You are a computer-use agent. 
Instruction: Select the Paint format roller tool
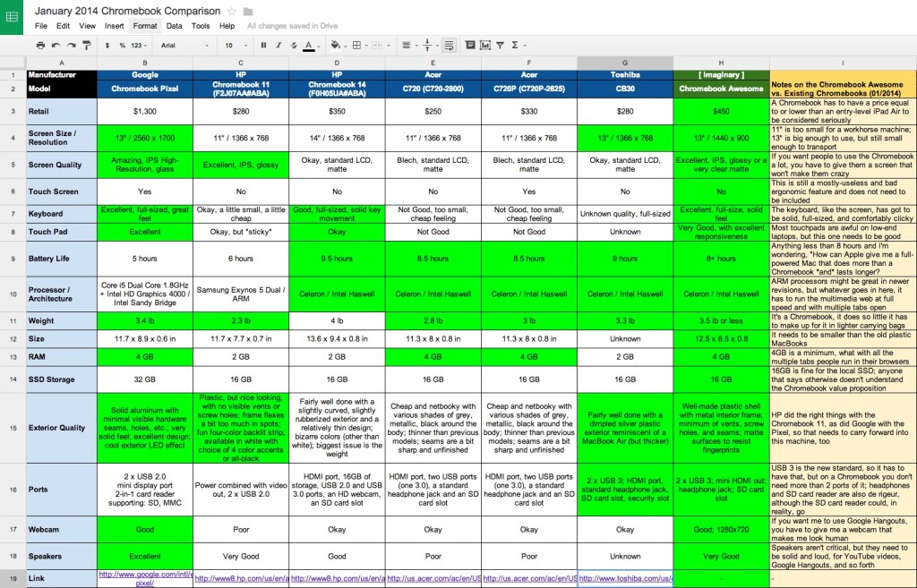pos(87,45)
